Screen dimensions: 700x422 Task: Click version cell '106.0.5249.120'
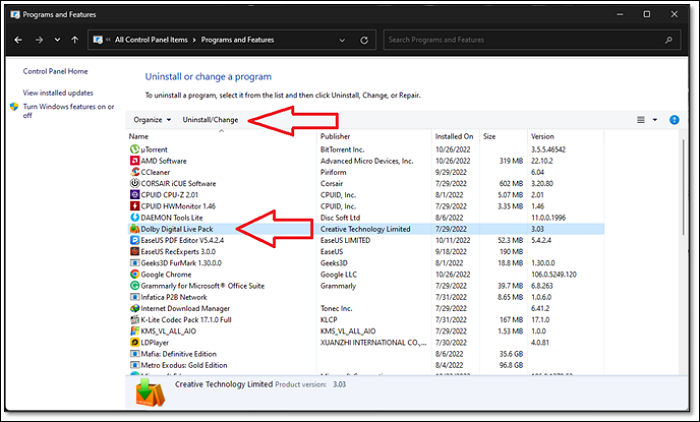(554, 274)
